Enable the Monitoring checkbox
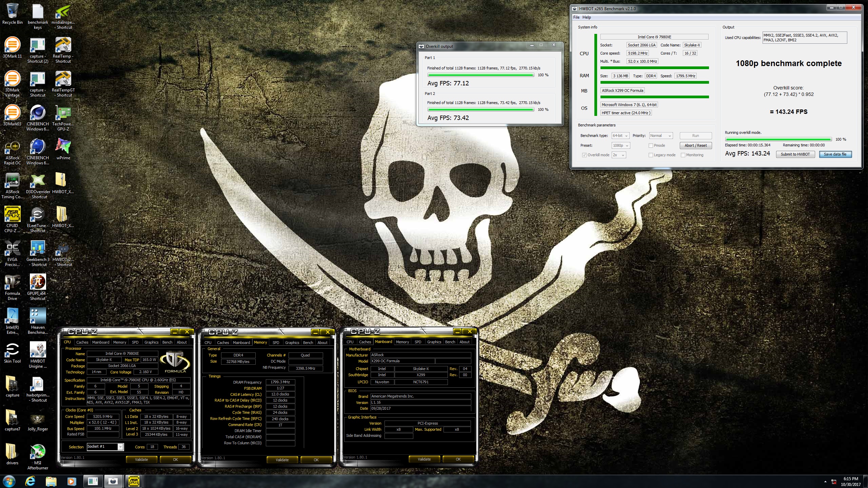 pyautogui.click(x=683, y=155)
